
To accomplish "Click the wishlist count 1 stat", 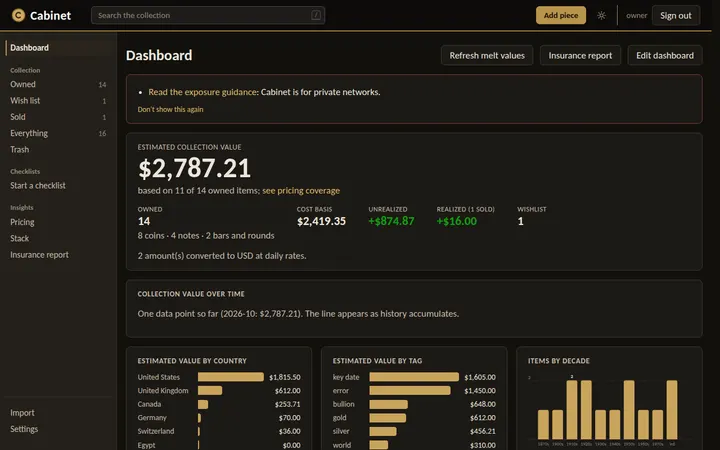I will coord(520,221).
